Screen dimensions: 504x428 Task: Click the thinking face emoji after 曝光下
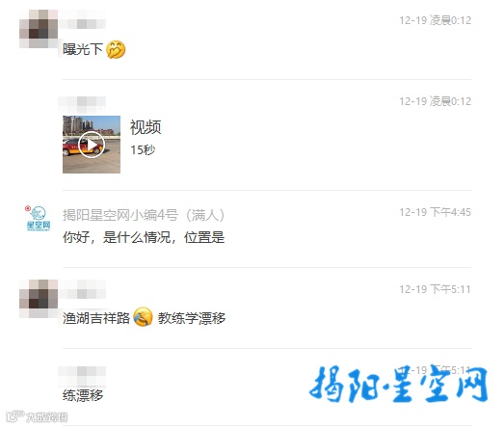coord(116,49)
